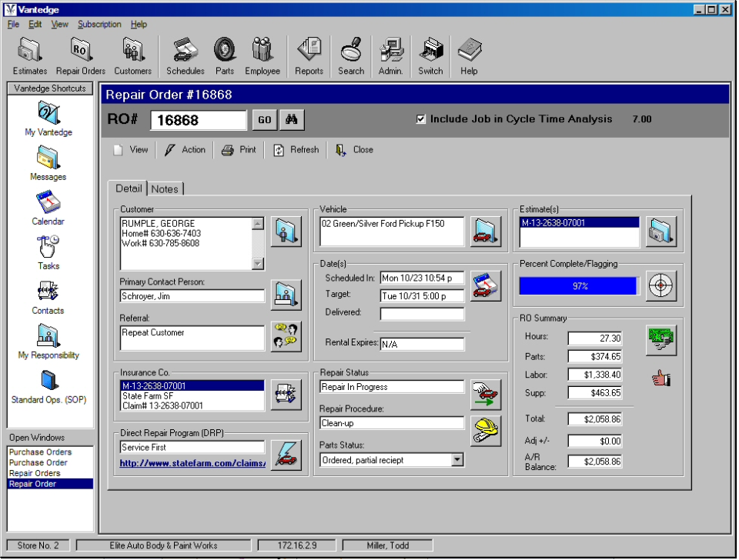Click the vehicle icon beside Vehicle field
Viewport: 739px width, 560px height.
[484, 232]
